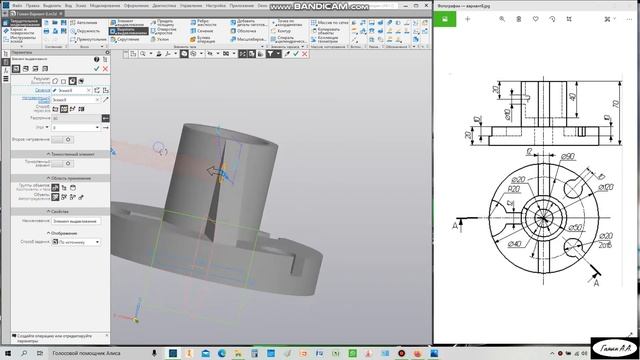
Task: Select the Прямоугольник rectangle tool
Action: pos(88,40)
